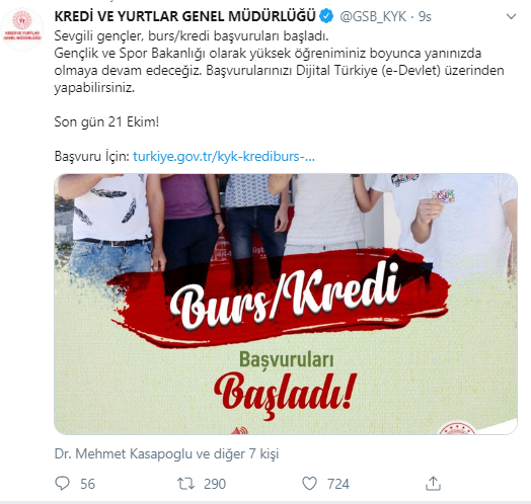Click the ministry seal logo in image corner
531x504 pixels.
point(456,428)
